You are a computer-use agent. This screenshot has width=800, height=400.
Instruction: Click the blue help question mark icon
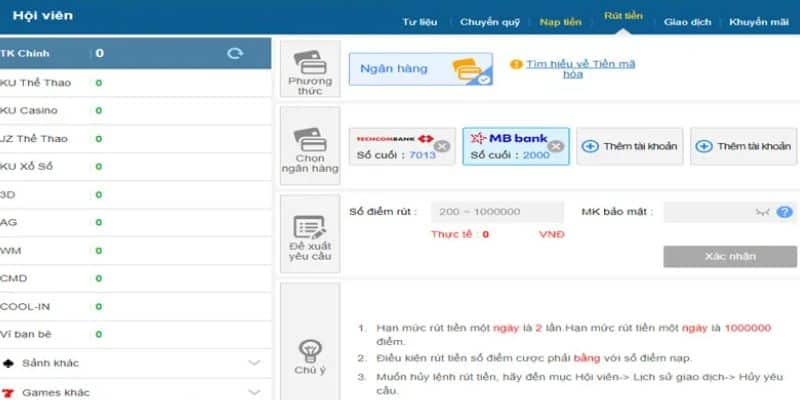point(785,212)
